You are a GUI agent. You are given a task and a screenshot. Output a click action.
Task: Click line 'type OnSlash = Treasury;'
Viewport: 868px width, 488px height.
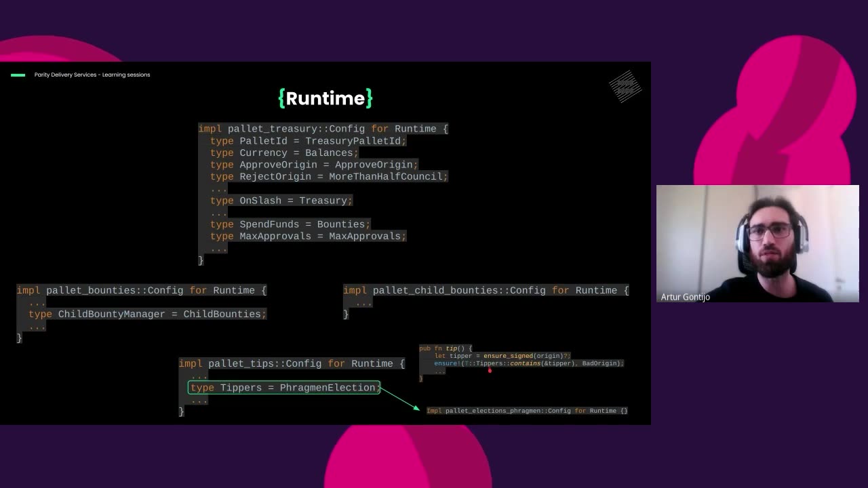[x=281, y=201]
